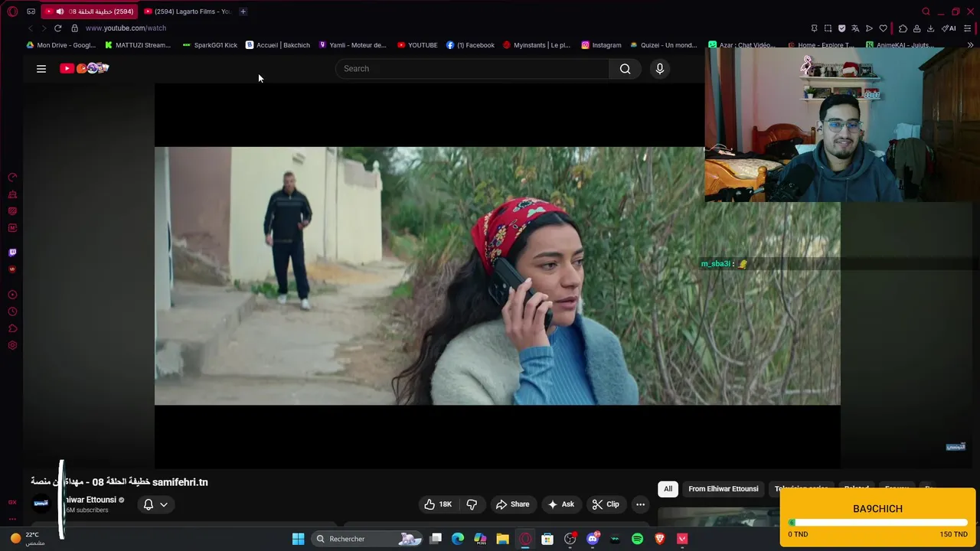Click taskbar Rechercher search box
This screenshot has width=980, height=551.
368,539
